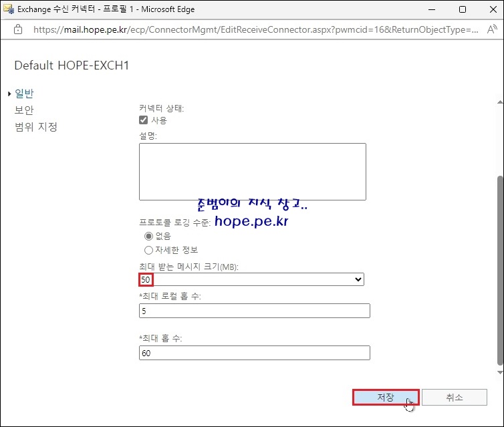Switch to the 보안 section
The image size is (504, 427).
(x=24, y=110)
